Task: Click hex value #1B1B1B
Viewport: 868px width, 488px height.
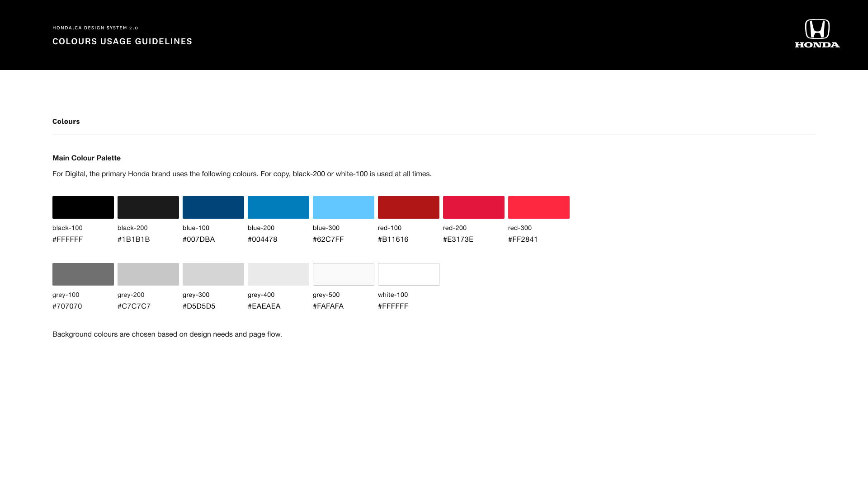Action: tap(134, 239)
